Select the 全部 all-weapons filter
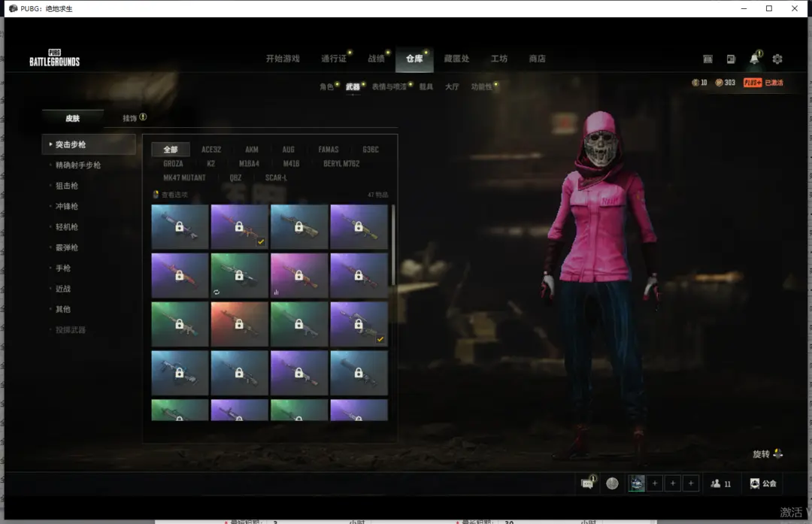The width and height of the screenshot is (812, 524). pos(171,150)
